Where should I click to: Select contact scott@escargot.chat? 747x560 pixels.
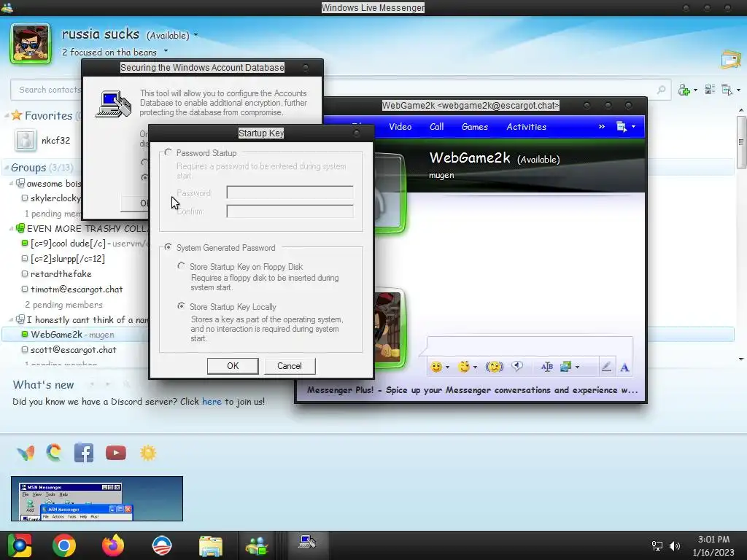(x=74, y=349)
